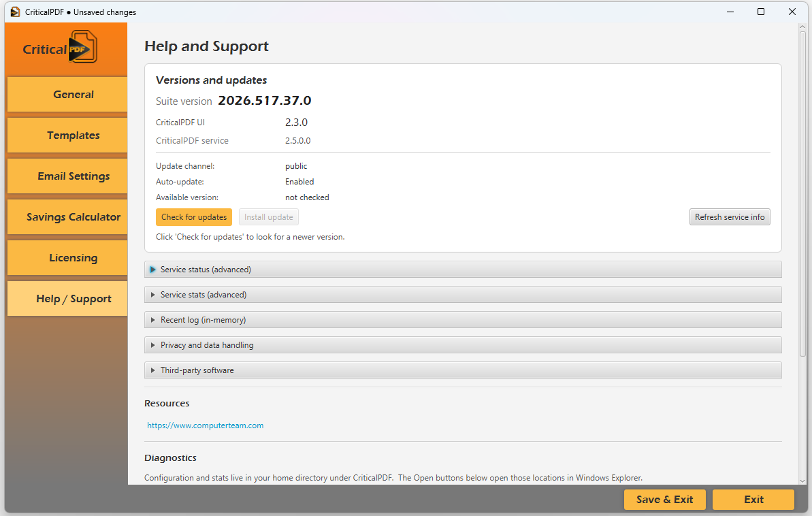This screenshot has height=516, width=812.
Task: Click the Versions and updates heading
Action: click(211, 80)
